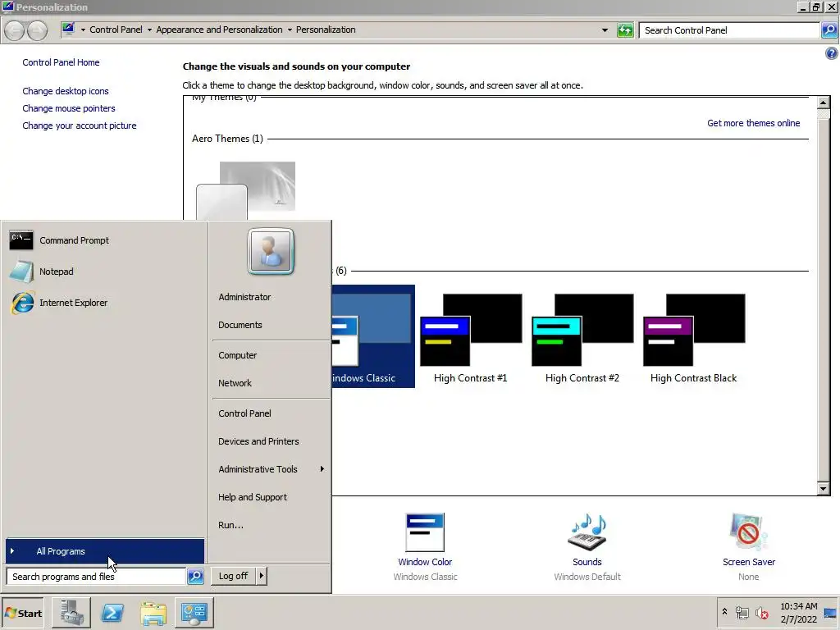The image size is (840, 630).
Task: Open Administrator in Start menu
Action: click(244, 297)
